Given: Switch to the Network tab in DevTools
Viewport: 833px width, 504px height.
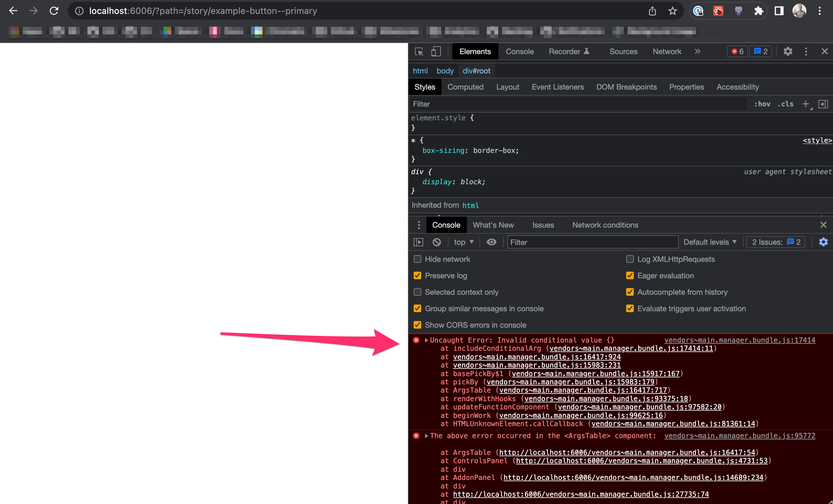Looking at the screenshot, I should [x=667, y=51].
